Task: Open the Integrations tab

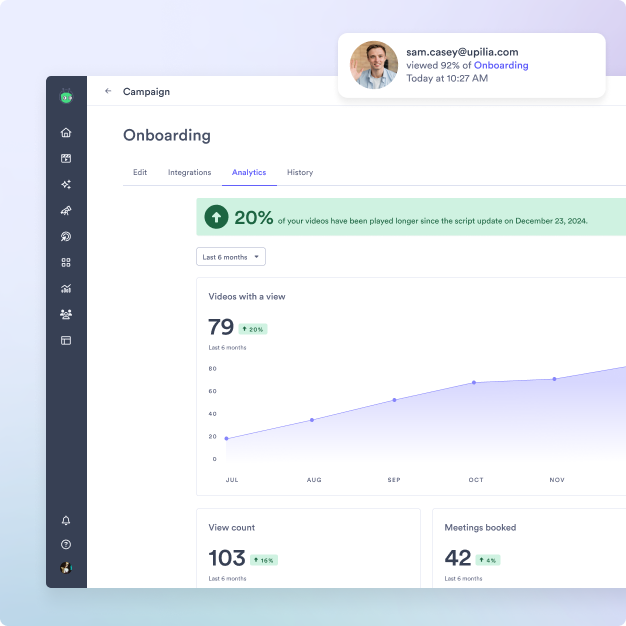Action: pyautogui.click(x=189, y=173)
